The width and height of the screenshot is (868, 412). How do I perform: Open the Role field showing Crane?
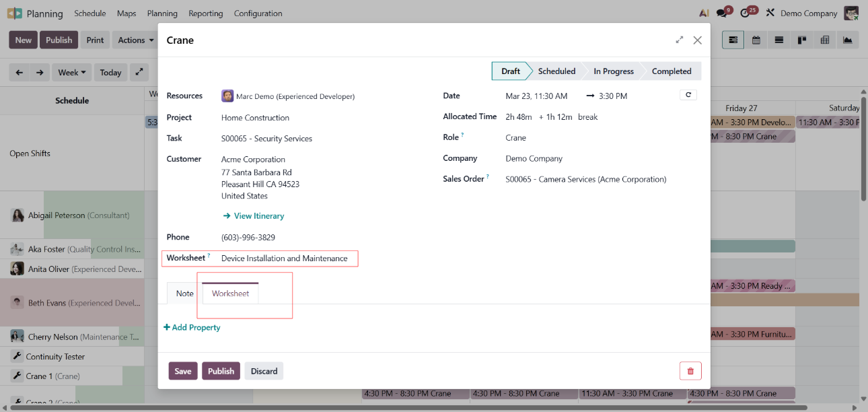coord(516,138)
